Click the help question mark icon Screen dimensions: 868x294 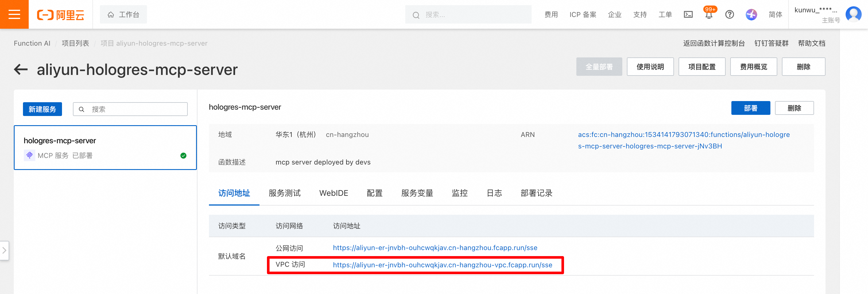coord(730,14)
